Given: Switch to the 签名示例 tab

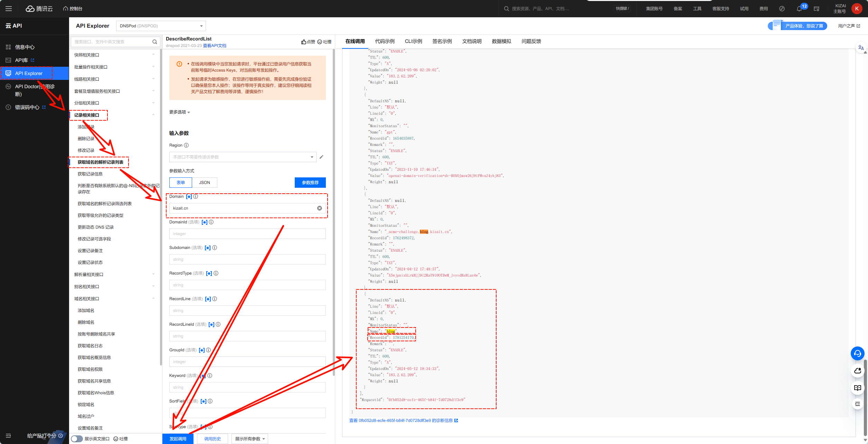Looking at the screenshot, I should (x=442, y=41).
